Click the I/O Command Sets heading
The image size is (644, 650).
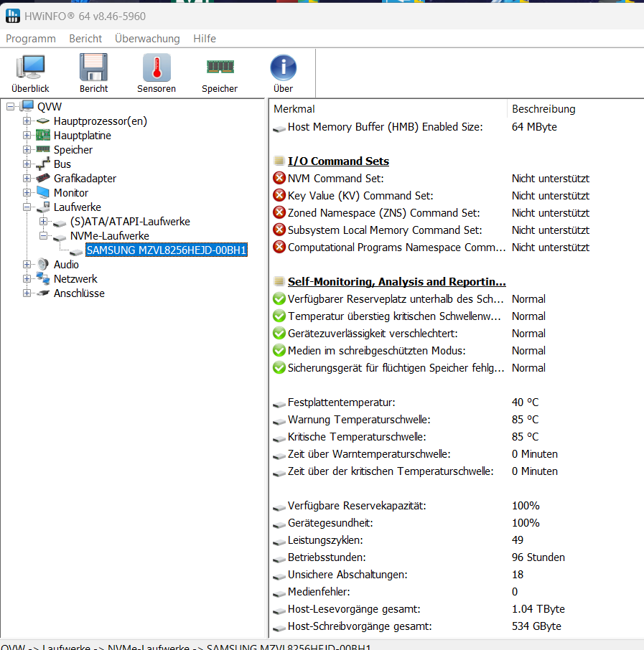tap(339, 161)
